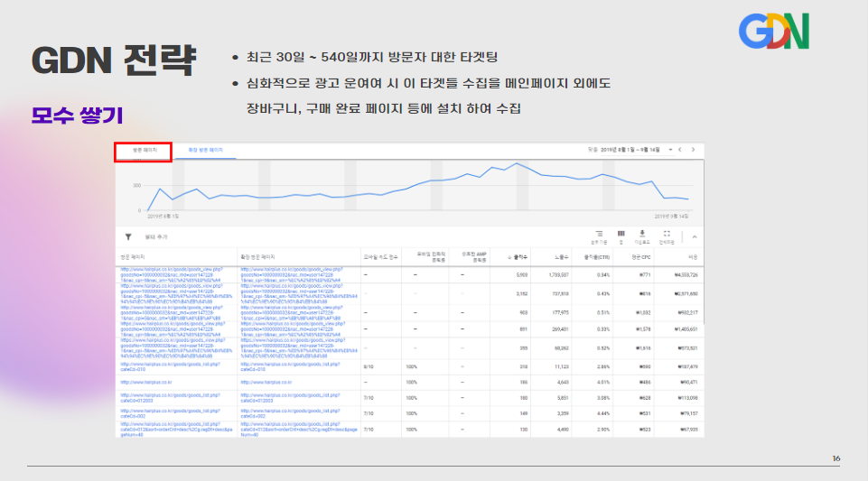
Task: Select cost value ₩1,405,651
Action: pyautogui.click(x=686, y=329)
